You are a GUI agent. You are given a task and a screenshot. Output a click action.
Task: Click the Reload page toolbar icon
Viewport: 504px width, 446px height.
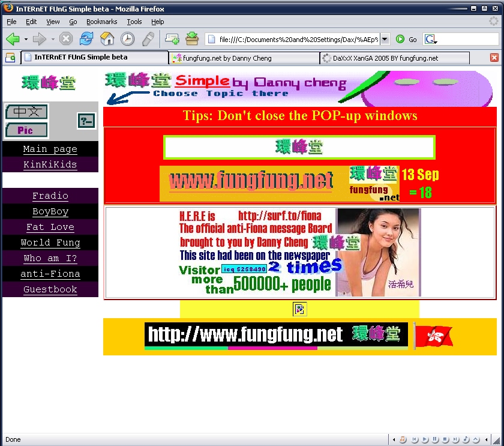click(86, 39)
